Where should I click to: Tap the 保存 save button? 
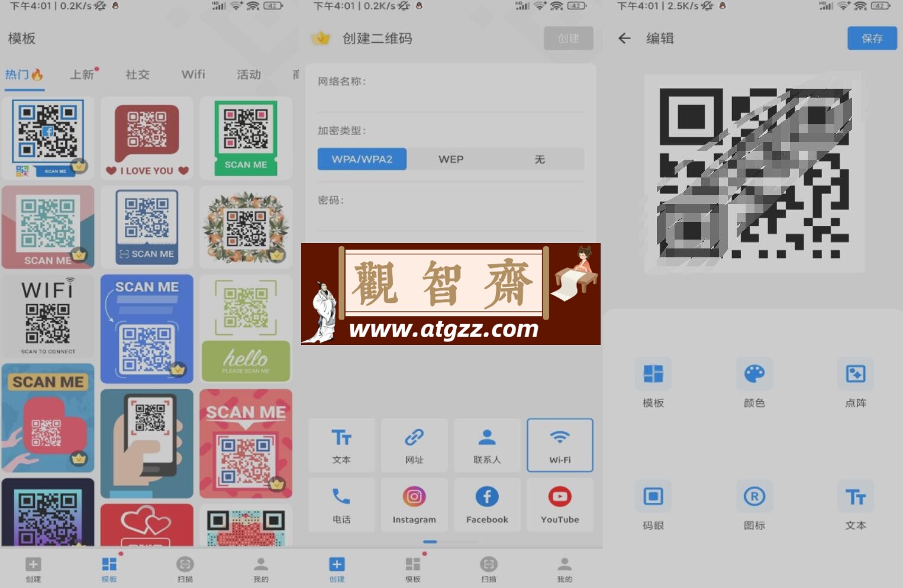click(x=872, y=38)
